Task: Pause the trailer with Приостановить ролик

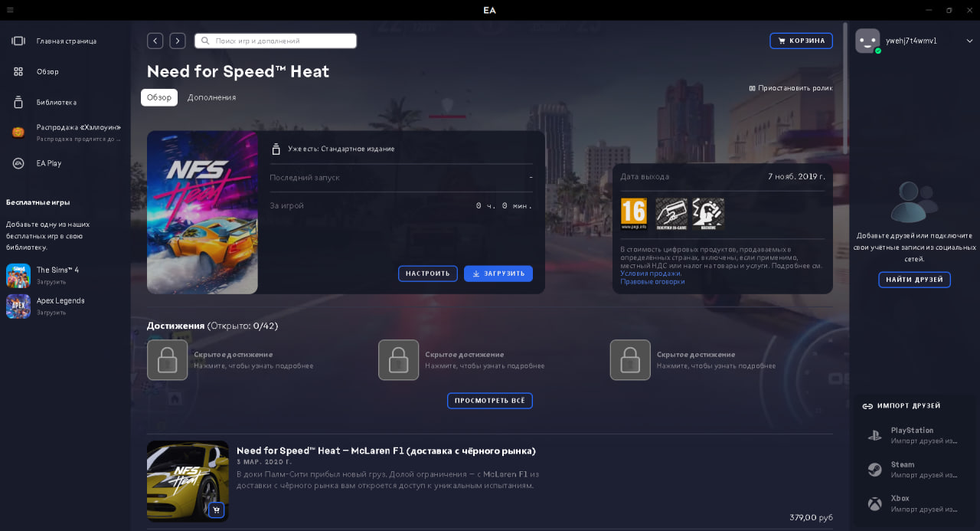Action: click(790, 88)
